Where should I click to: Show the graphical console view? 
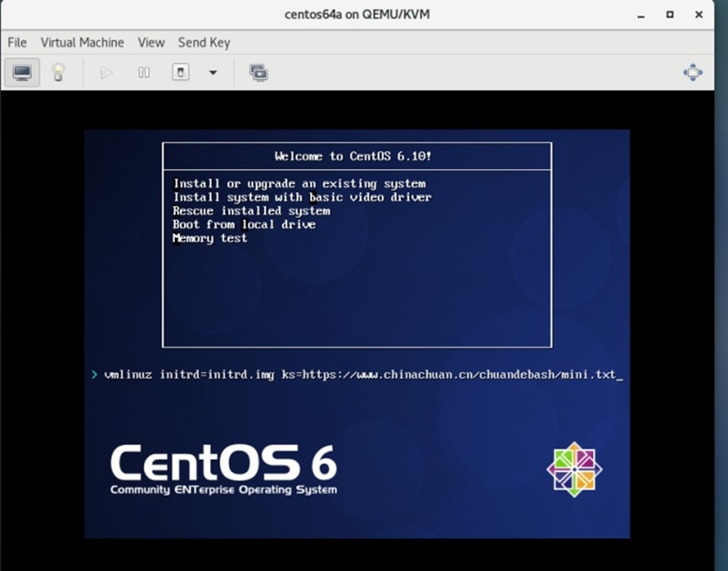(x=23, y=72)
